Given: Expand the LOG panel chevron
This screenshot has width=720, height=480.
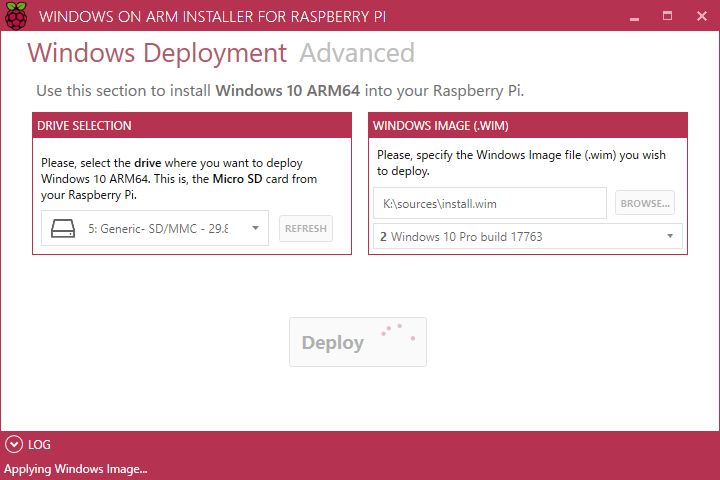Looking at the screenshot, I should point(14,445).
